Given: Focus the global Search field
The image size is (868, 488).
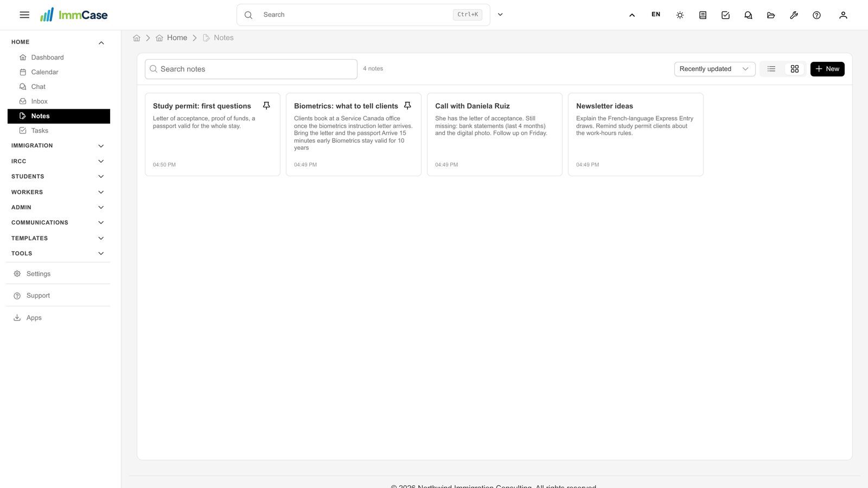Looking at the screenshot, I should coord(363,15).
